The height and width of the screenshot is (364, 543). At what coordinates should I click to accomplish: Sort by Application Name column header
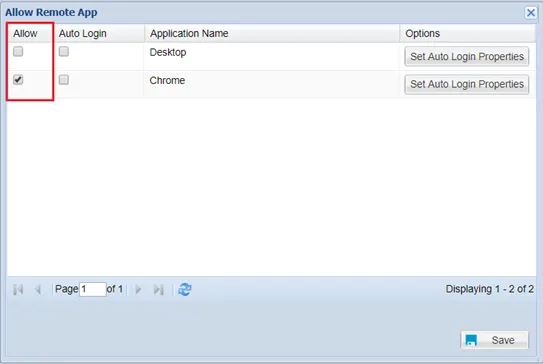click(x=272, y=33)
